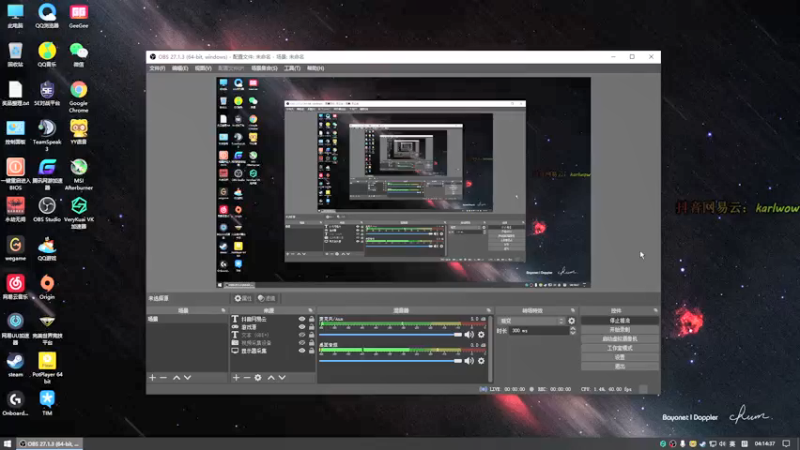Open WeChat desktop shortcut
The image size is (800, 450).
[78, 55]
